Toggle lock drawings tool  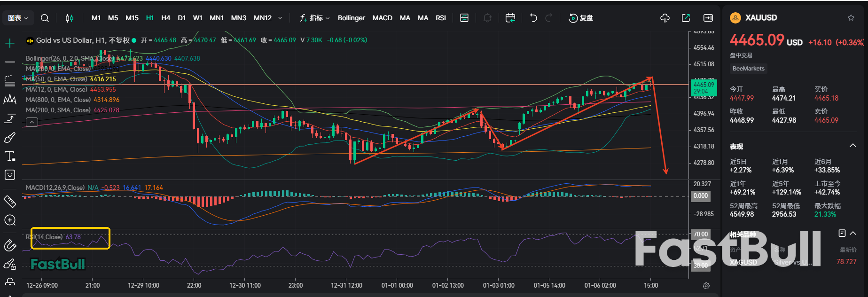tap(10, 265)
